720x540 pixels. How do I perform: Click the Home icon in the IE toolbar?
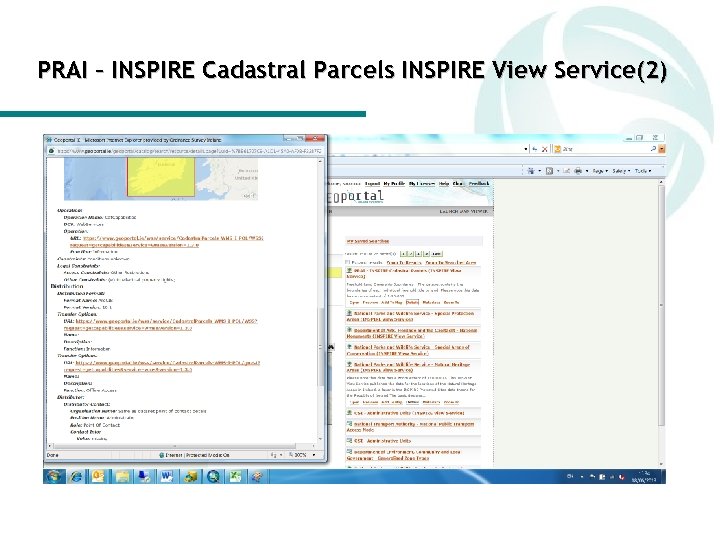[x=531, y=171]
